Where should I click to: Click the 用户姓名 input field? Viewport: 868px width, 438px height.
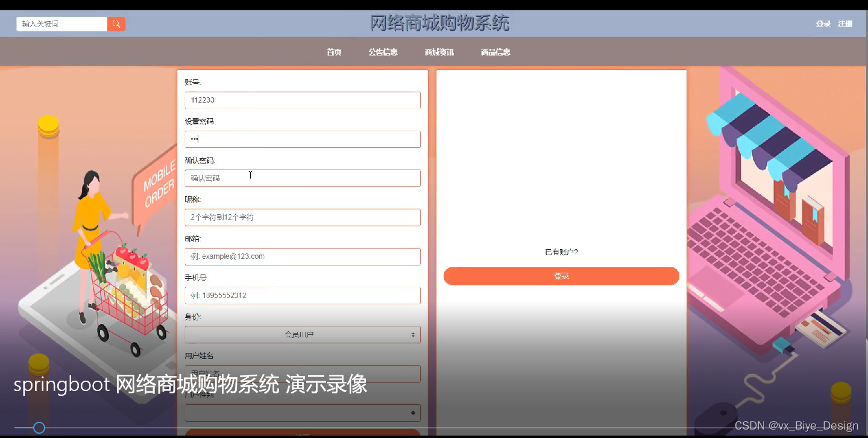click(x=303, y=373)
